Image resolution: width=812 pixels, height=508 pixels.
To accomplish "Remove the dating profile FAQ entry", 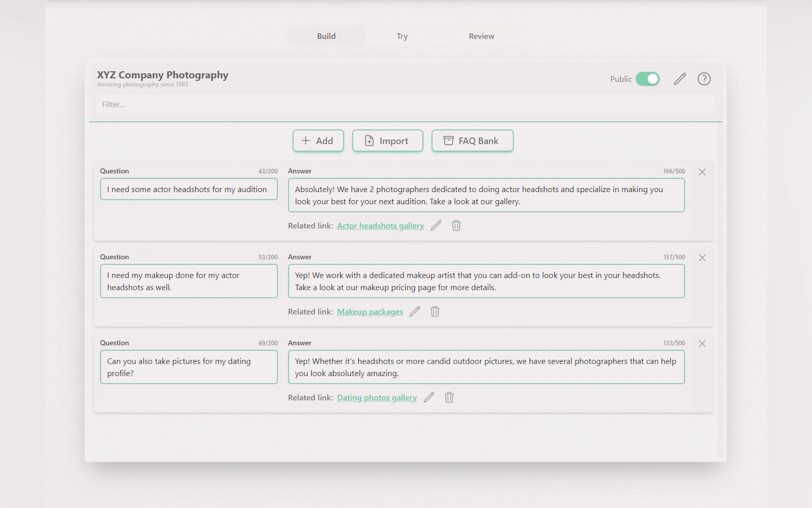I will pos(702,344).
